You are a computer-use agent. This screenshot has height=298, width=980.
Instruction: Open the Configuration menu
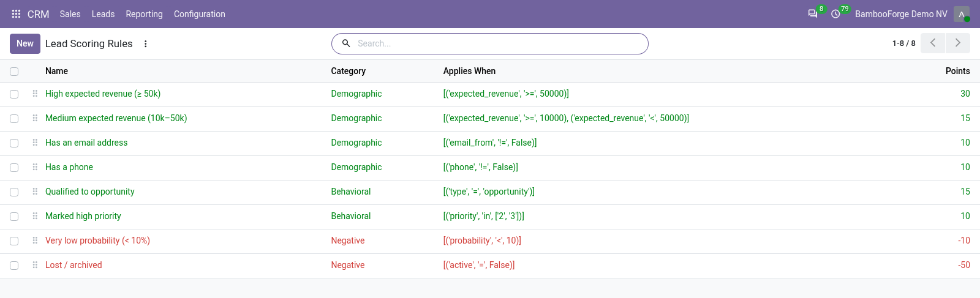click(x=199, y=14)
